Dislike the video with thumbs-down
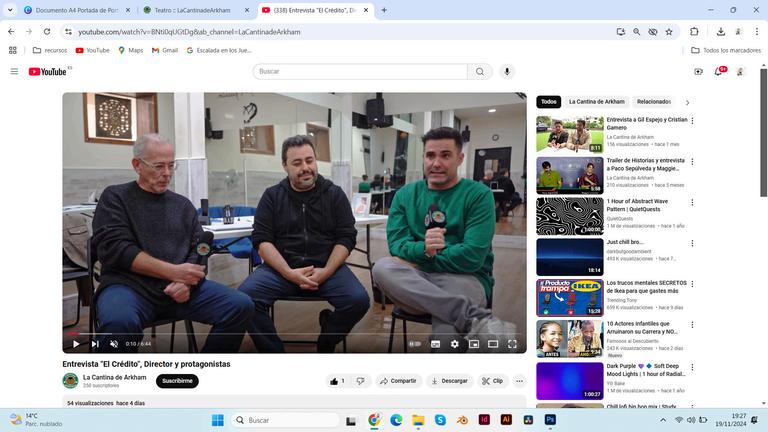Screen dimensions: 768x432 click(x=360, y=381)
